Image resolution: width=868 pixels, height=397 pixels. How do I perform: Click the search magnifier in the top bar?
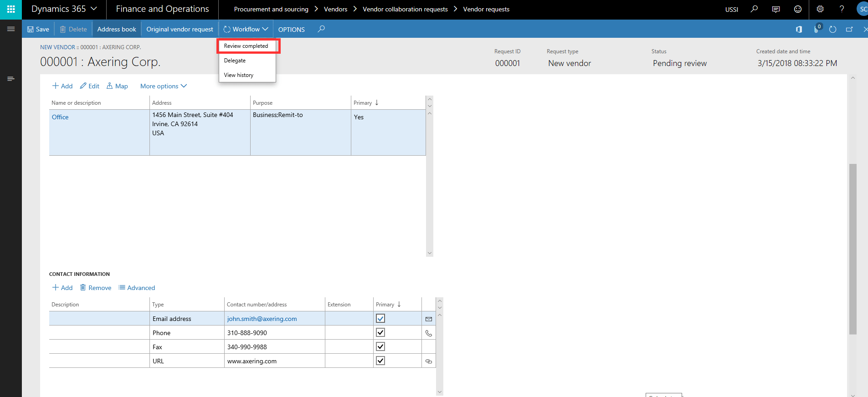click(x=754, y=9)
